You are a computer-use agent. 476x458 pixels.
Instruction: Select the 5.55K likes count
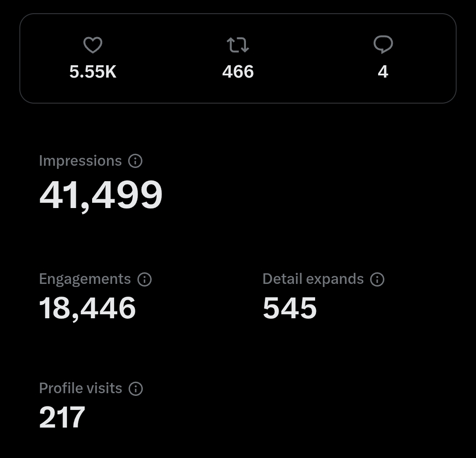tap(93, 72)
